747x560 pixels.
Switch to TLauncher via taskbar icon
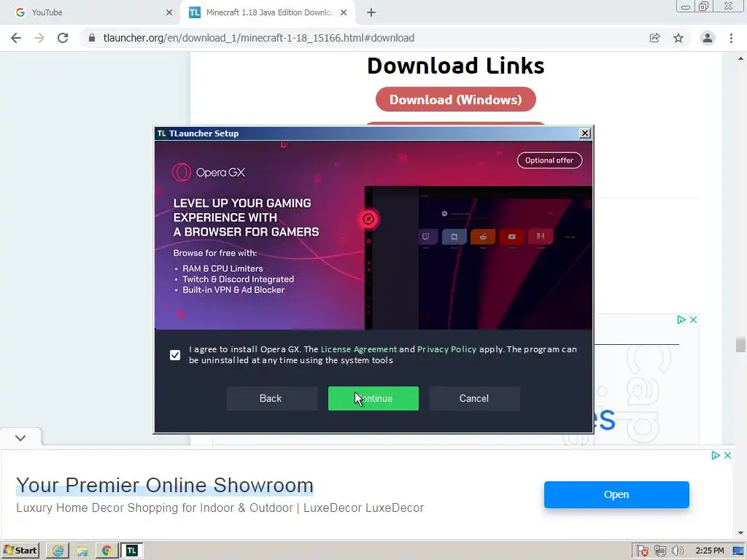click(x=131, y=551)
